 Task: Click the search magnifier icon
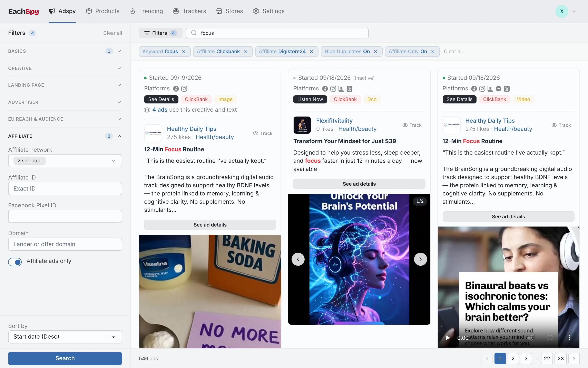pos(194,33)
